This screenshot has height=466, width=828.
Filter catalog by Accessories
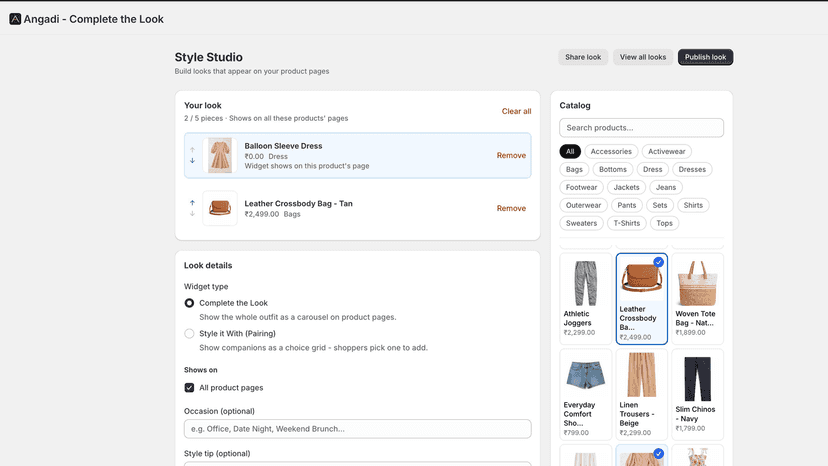(x=611, y=152)
